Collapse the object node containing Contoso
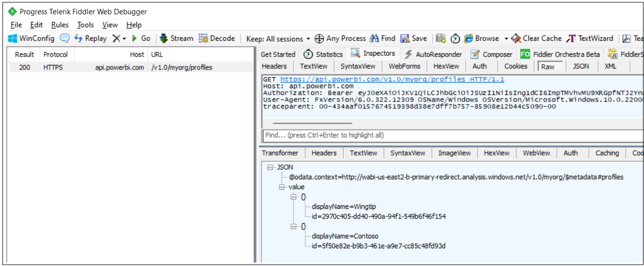644x266 pixels. click(x=294, y=227)
